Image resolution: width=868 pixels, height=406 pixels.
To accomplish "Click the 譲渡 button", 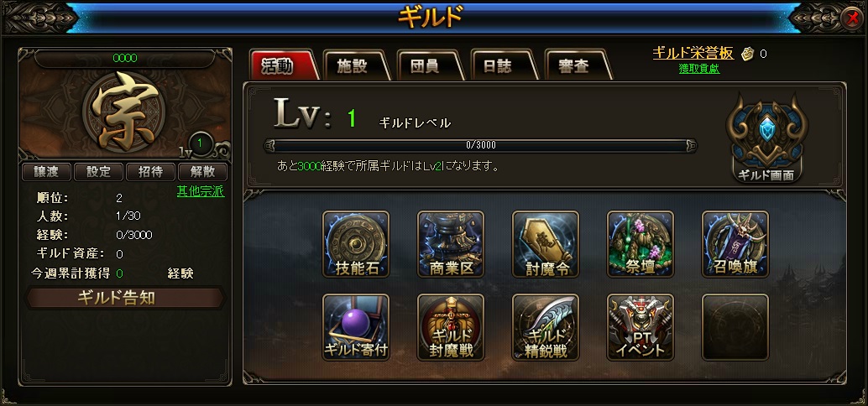I will pyautogui.click(x=46, y=171).
